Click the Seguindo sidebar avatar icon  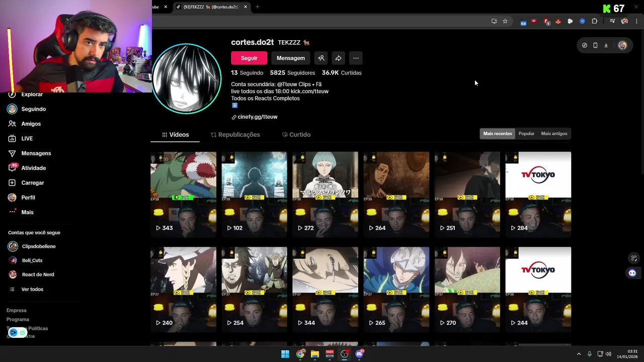[x=12, y=109]
